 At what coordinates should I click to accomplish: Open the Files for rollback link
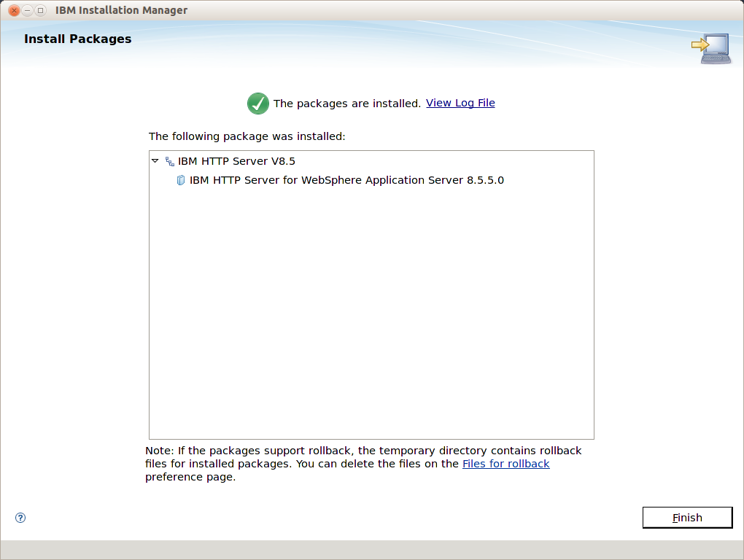pos(505,464)
